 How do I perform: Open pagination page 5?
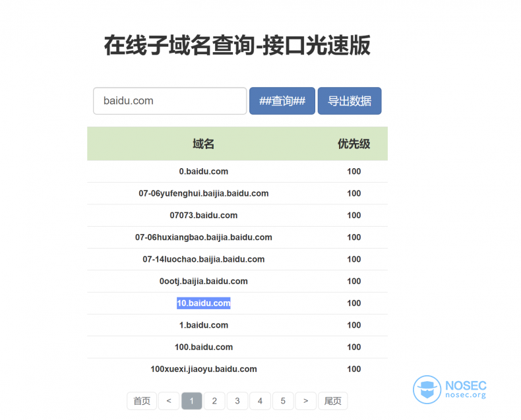pyautogui.click(x=283, y=401)
